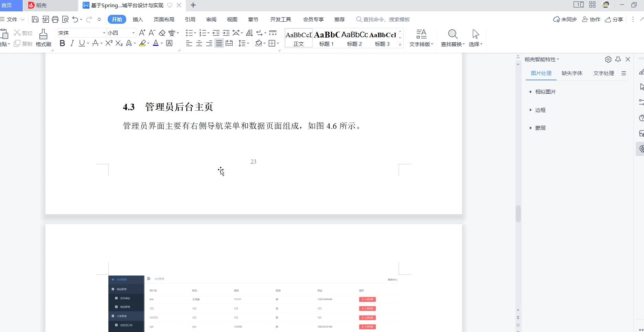Undo the last action
The width and height of the screenshot is (644, 332).
(75, 19)
